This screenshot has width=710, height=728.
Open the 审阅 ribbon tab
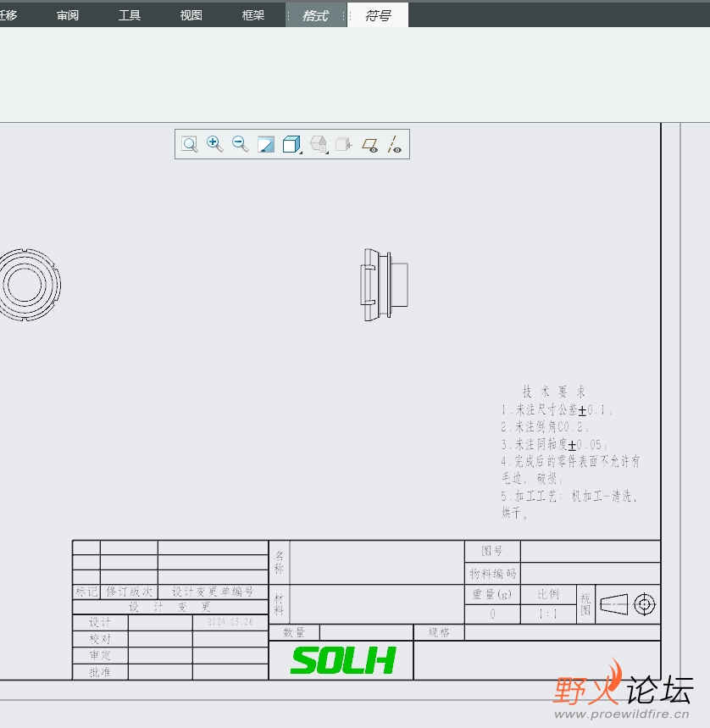pyautogui.click(x=68, y=15)
